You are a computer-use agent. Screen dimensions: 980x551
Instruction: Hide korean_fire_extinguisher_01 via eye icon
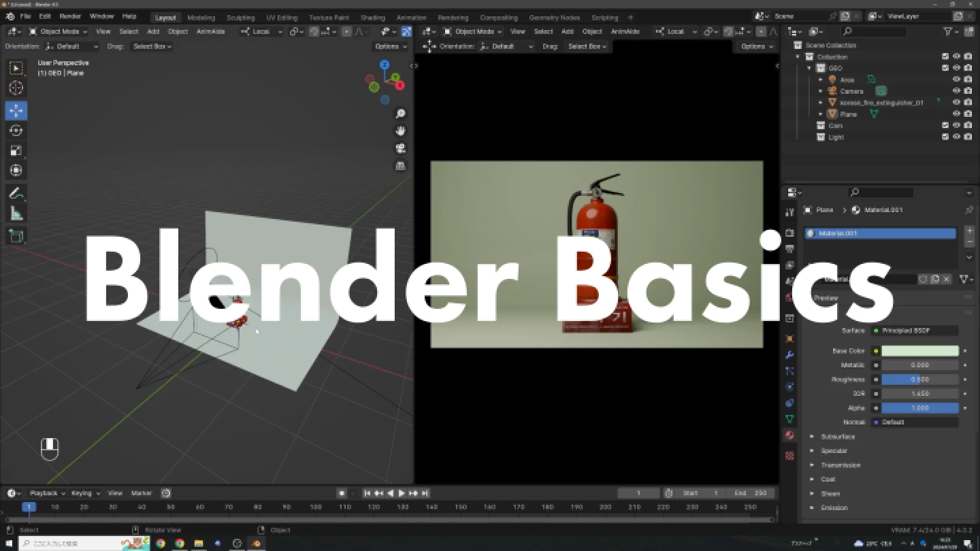pos(956,103)
